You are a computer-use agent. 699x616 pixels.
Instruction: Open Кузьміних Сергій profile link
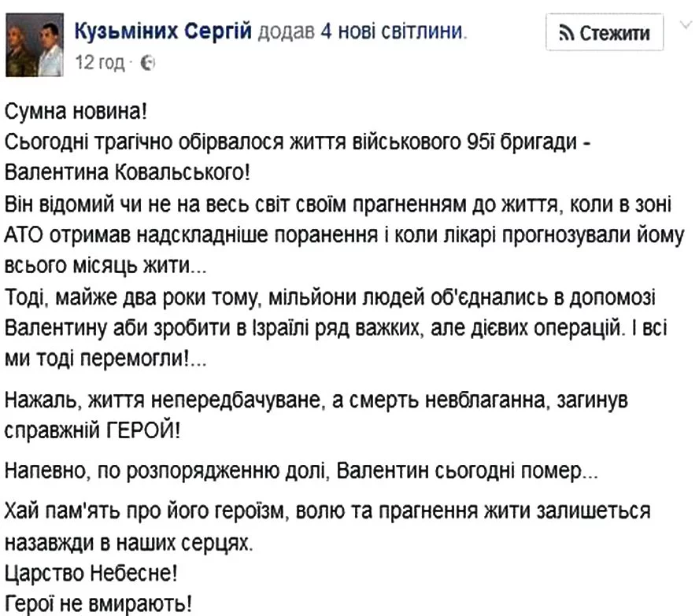point(163,31)
